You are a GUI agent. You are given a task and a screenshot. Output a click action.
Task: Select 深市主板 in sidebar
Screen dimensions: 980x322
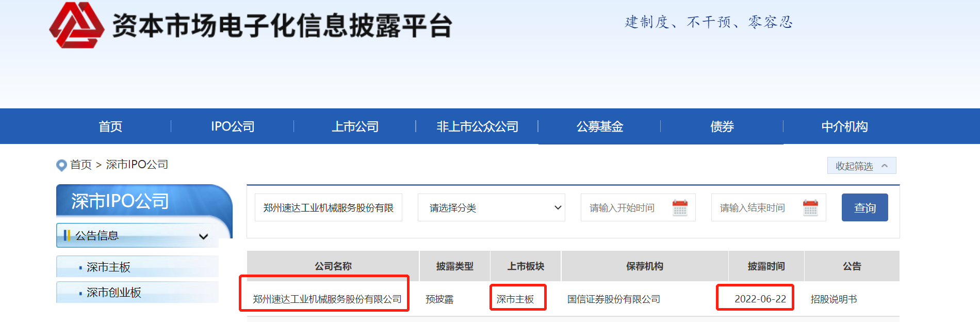click(137, 267)
